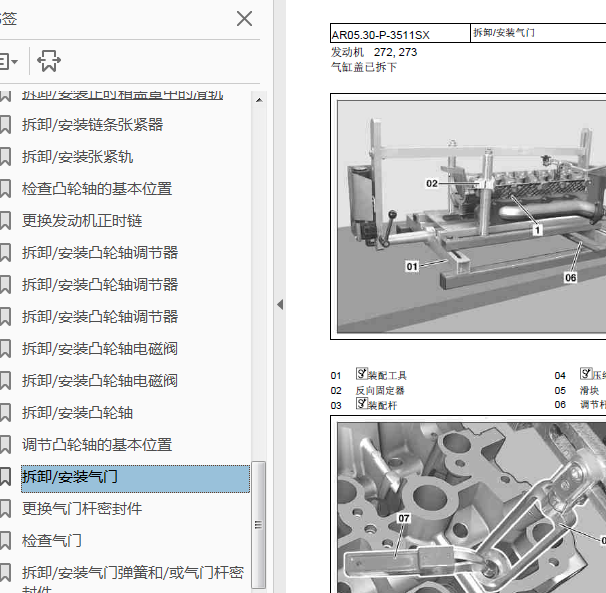Click the bookmark list scrollbar thumb

pyautogui.click(x=259, y=525)
